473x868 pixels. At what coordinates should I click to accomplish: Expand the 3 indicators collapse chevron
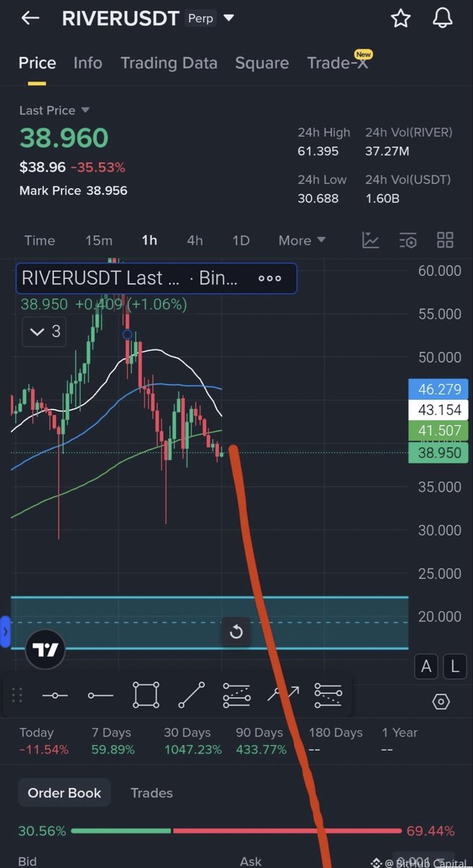(x=44, y=333)
